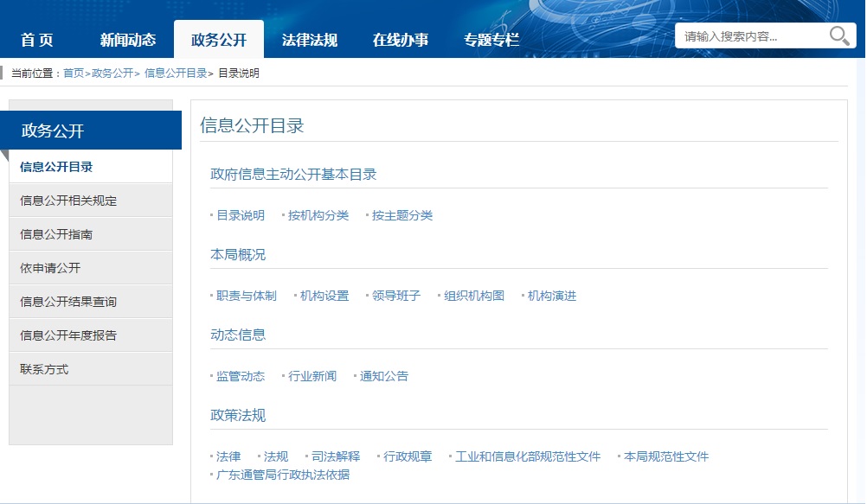Image resolution: width=867 pixels, height=504 pixels.
Task: Open the 法律法规 navigation tab
Action: point(309,40)
